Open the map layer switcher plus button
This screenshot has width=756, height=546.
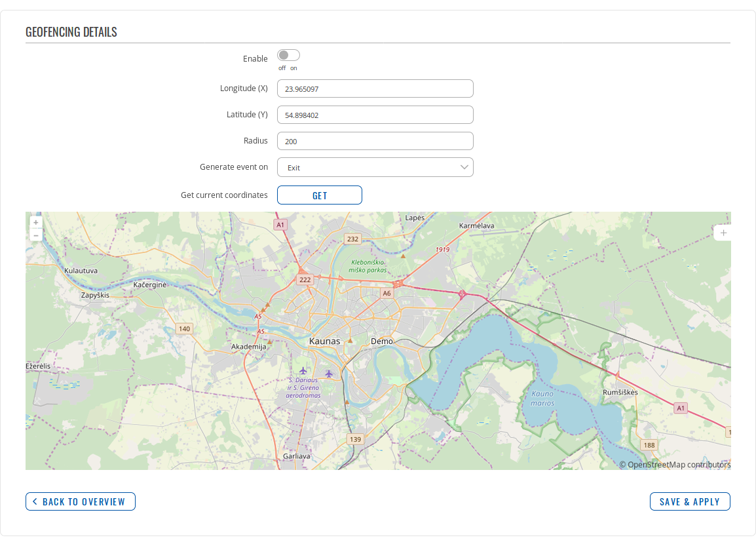click(723, 233)
